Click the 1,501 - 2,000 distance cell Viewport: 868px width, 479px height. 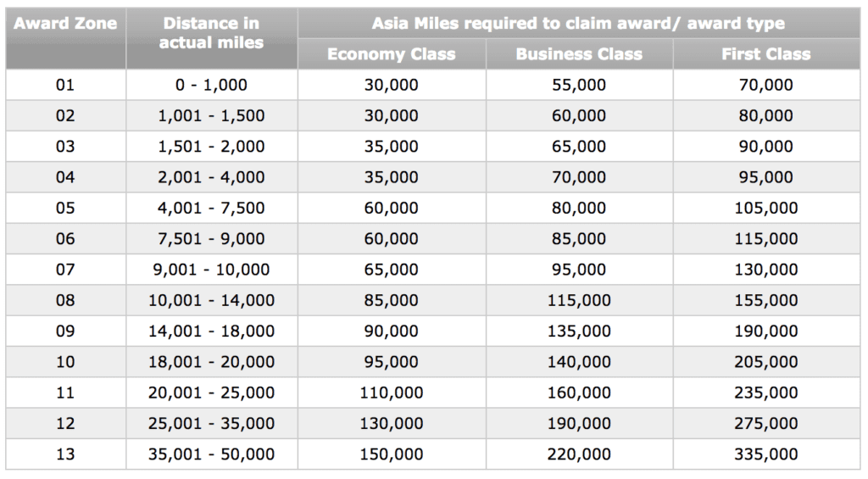point(211,147)
